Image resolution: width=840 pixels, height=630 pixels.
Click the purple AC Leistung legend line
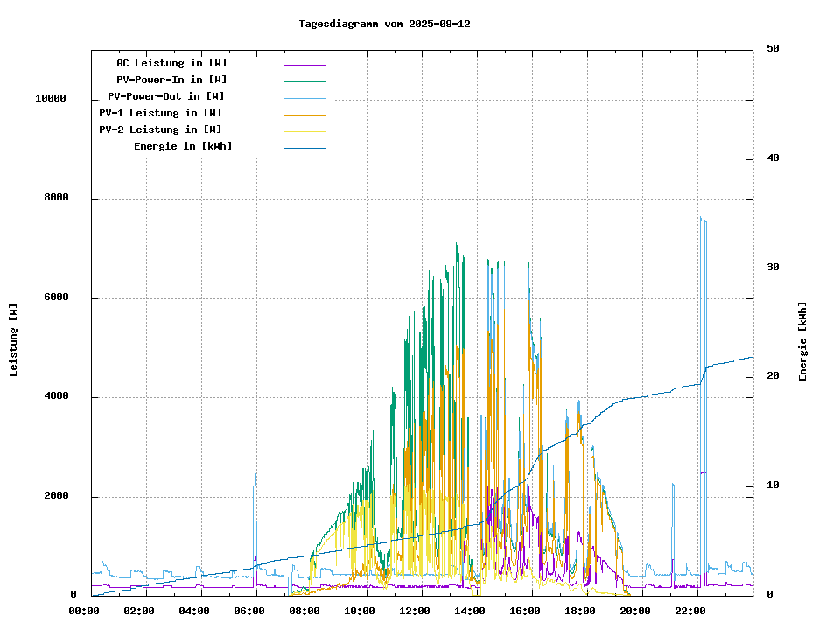click(304, 64)
